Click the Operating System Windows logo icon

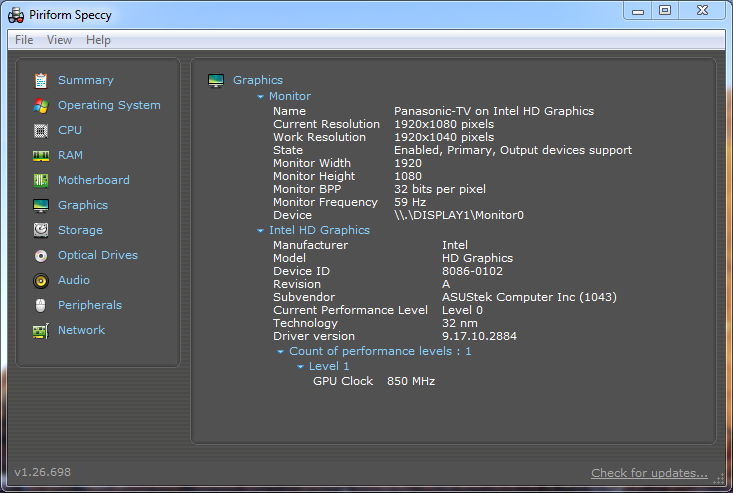coord(41,105)
